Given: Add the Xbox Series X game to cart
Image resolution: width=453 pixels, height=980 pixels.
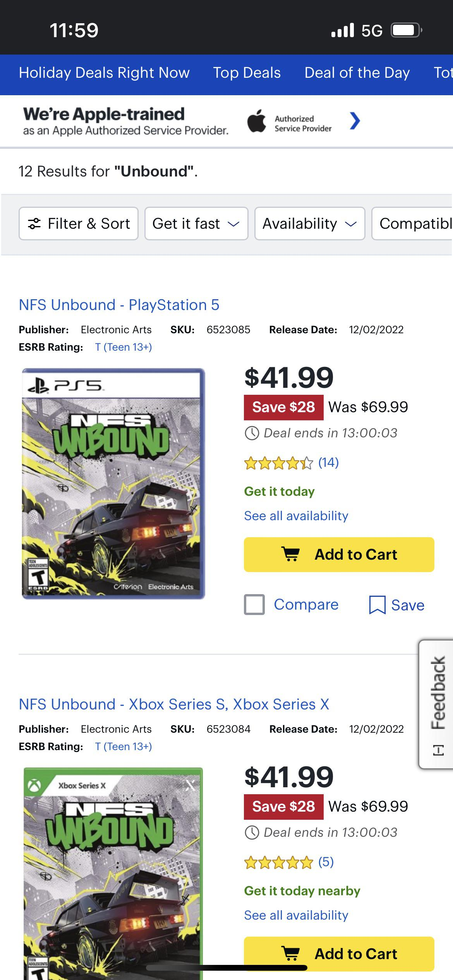Looking at the screenshot, I should pyautogui.click(x=339, y=954).
